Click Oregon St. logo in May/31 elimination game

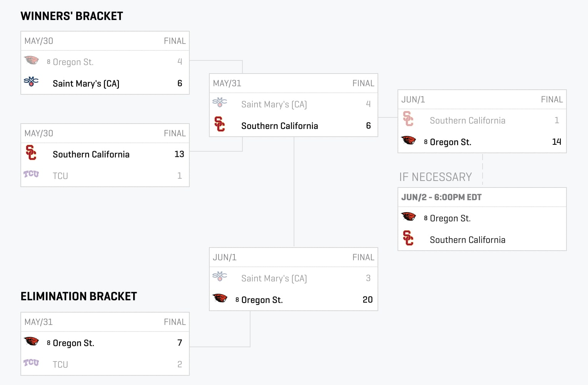pyautogui.click(x=32, y=341)
